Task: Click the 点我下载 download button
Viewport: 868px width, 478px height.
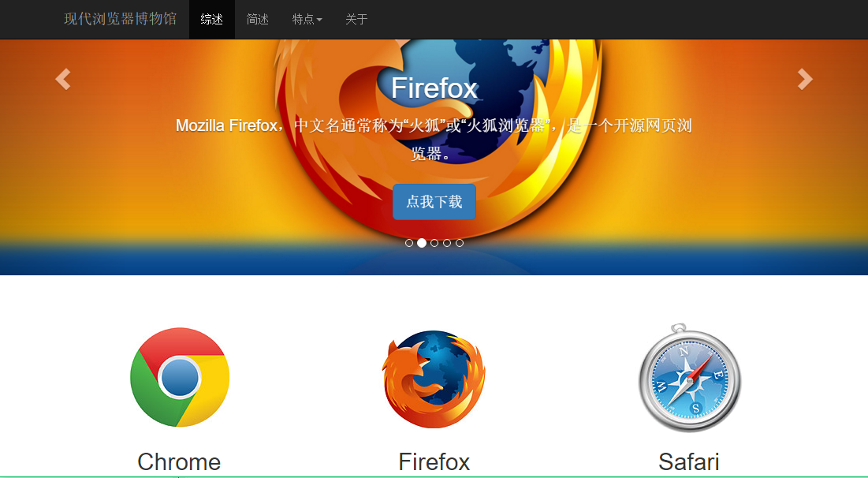Action: click(434, 202)
